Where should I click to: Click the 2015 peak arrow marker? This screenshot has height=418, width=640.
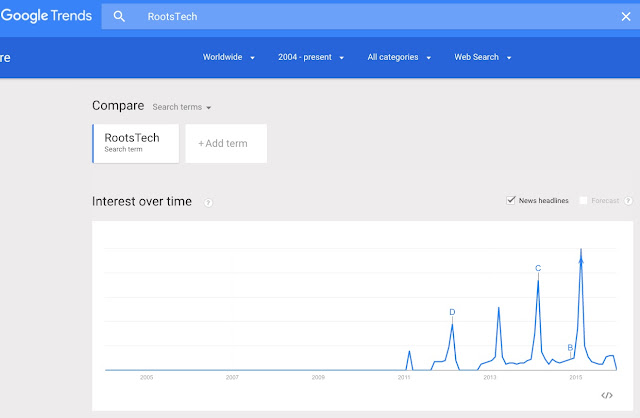[x=581, y=259]
